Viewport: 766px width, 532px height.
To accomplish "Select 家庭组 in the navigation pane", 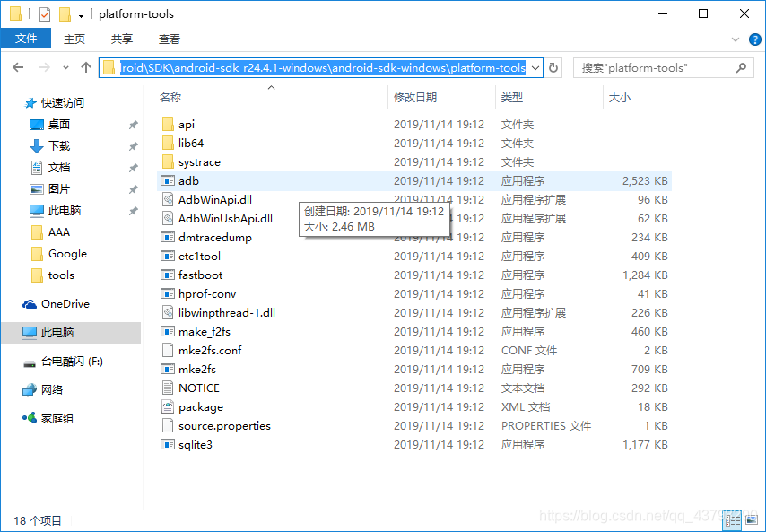I will click(x=48, y=419).
